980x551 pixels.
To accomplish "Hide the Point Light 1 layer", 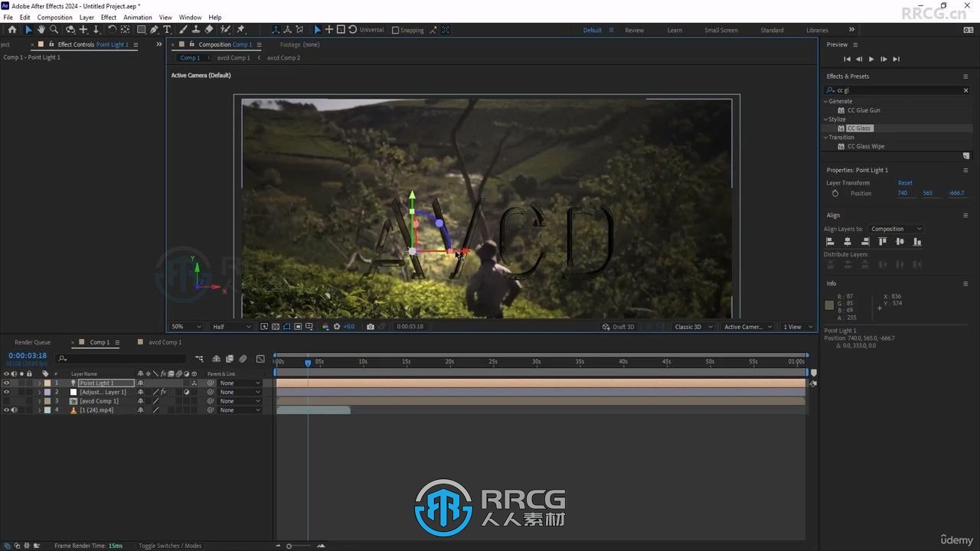I will pyautogui.click(x=6, y=383).
